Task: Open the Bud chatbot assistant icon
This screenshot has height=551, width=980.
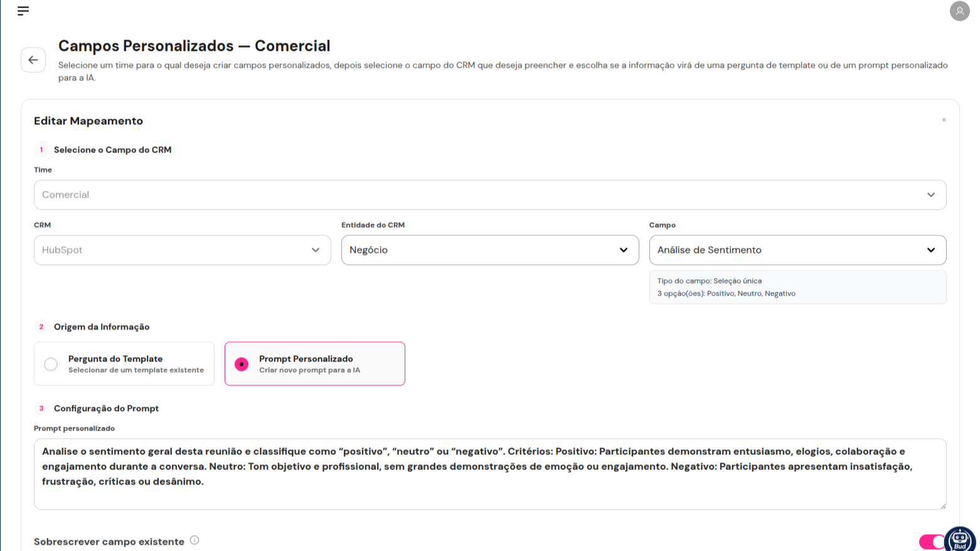Action: (x=960, y=539)
